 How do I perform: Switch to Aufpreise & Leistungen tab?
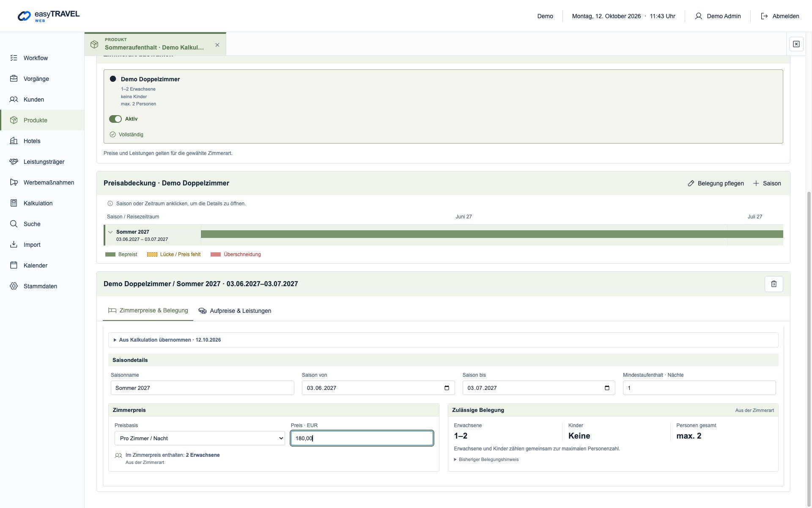235,311
